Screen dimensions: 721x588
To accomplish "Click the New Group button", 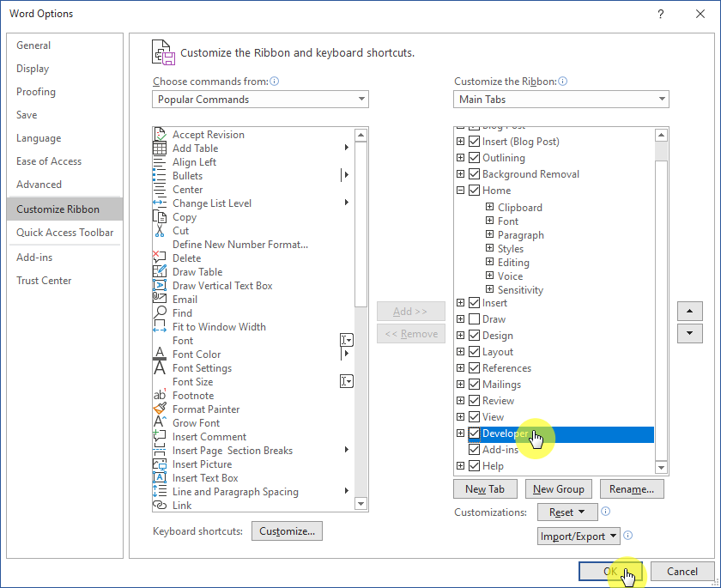I will click(559, 489).
